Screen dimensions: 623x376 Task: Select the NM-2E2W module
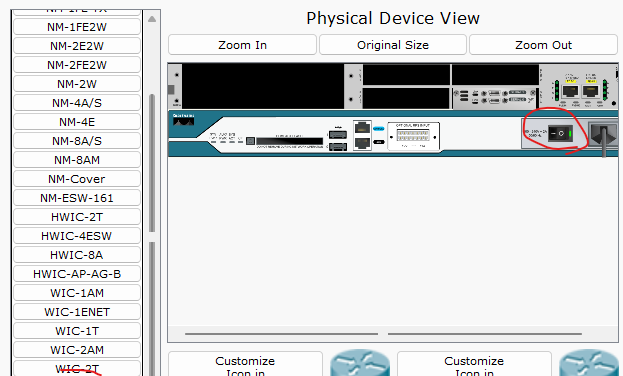click(x=77, y=46)
